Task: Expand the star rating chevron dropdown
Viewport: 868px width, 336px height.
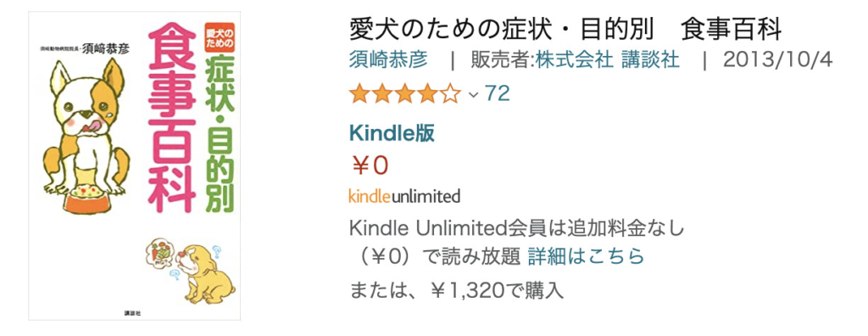Action: (473, 94)
